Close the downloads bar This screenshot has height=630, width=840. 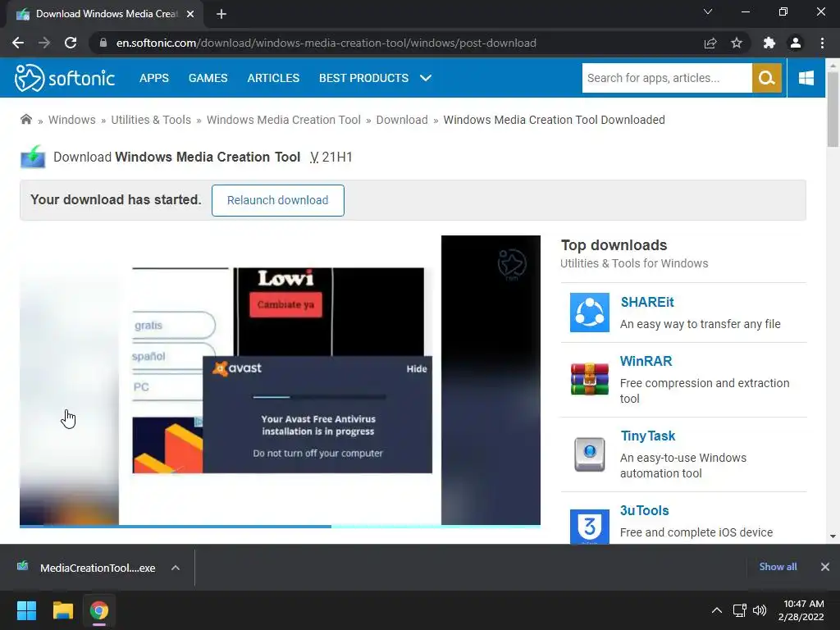coord(825,567)
